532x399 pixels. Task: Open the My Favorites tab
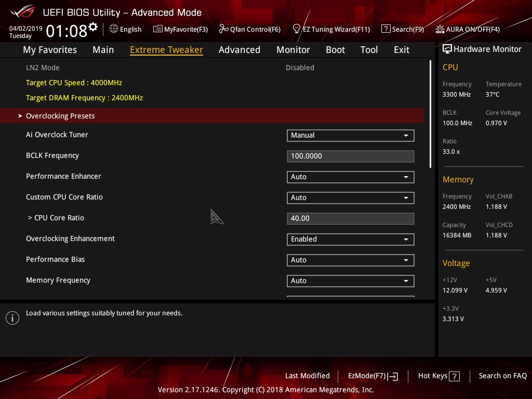pos(50,49)
